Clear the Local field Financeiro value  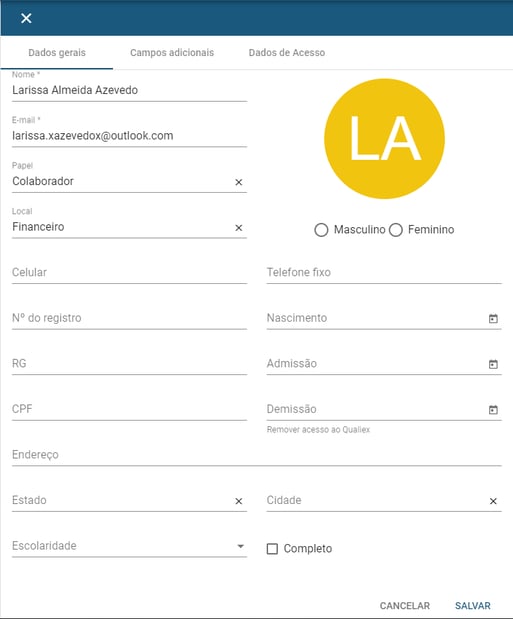coord(239,228)
